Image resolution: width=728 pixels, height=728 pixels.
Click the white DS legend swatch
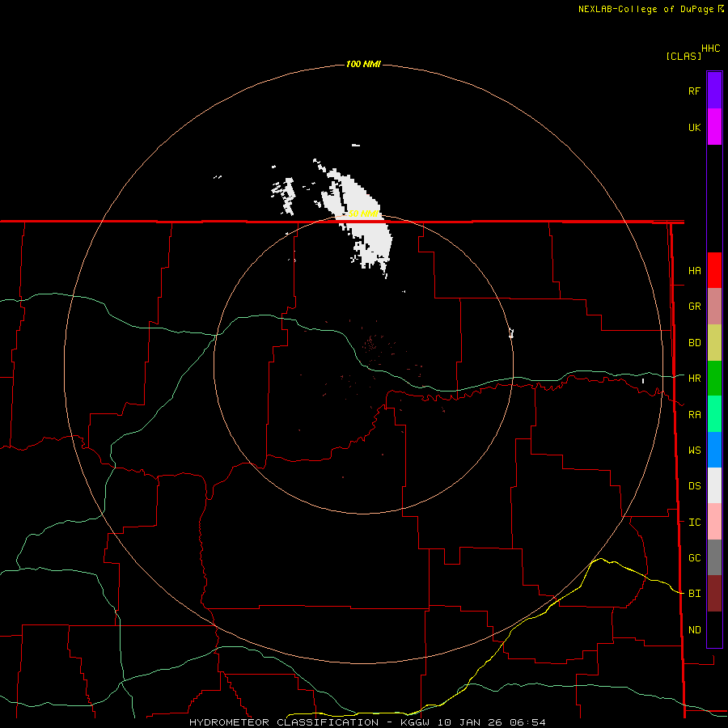[x=714, y=485]
